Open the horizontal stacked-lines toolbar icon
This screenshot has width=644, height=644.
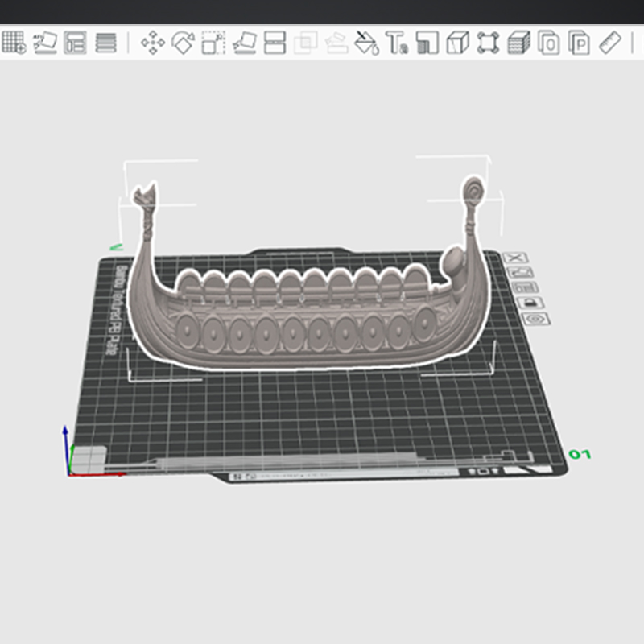coord(106,43)
